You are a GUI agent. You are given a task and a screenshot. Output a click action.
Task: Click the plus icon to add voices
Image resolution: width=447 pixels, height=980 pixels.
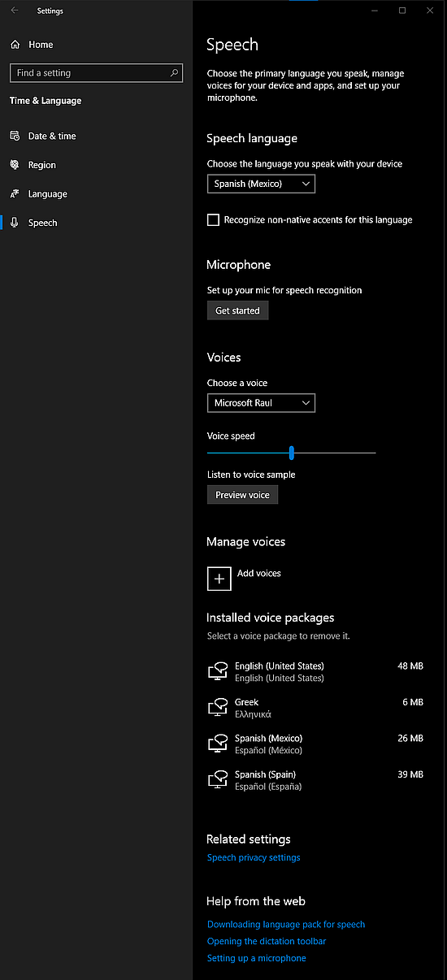pos(219,579)
